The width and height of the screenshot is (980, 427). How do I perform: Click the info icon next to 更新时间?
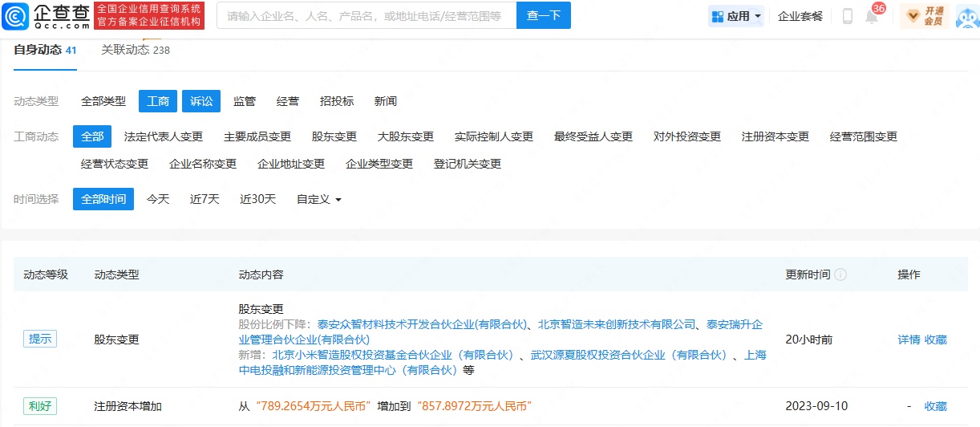coord(840,274)
